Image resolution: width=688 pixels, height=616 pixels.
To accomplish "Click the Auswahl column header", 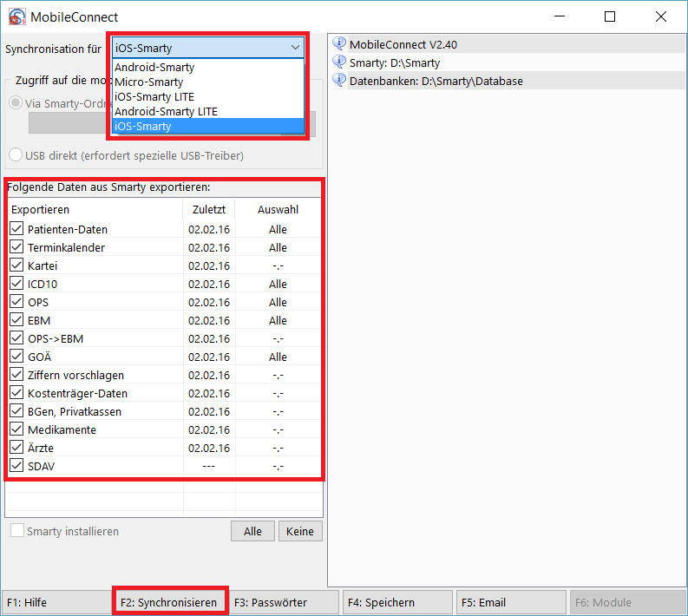I will click(x=278, y=209).
